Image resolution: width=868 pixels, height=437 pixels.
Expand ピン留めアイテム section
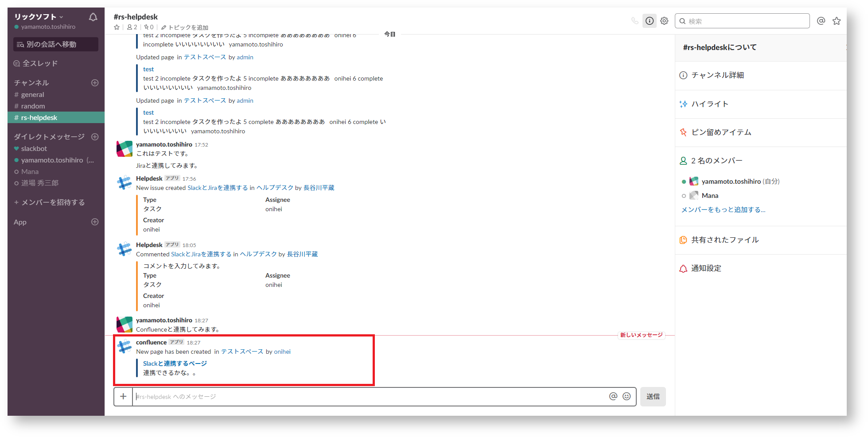click(761, 132)
